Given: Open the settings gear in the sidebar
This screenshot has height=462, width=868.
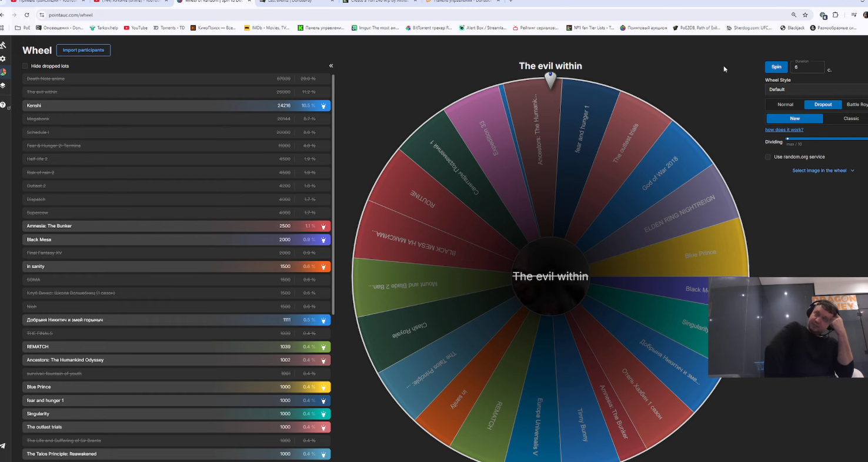Looking at the screenshot, I should (3, 59).
